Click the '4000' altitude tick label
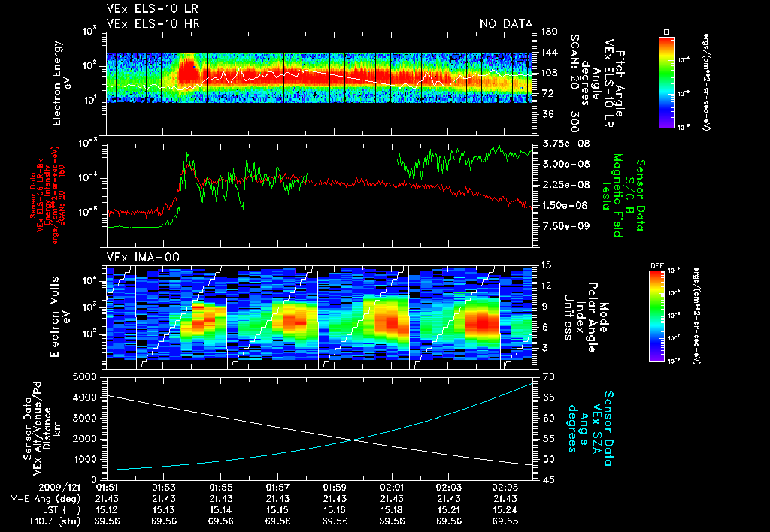Viewport: 770px width, 532px height. [85, 397]
